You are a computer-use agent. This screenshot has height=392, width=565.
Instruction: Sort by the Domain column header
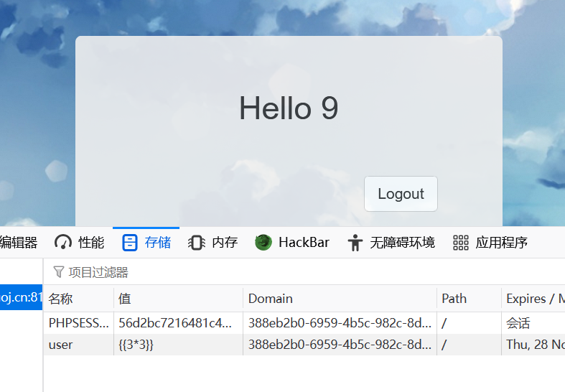click(340, 299)
